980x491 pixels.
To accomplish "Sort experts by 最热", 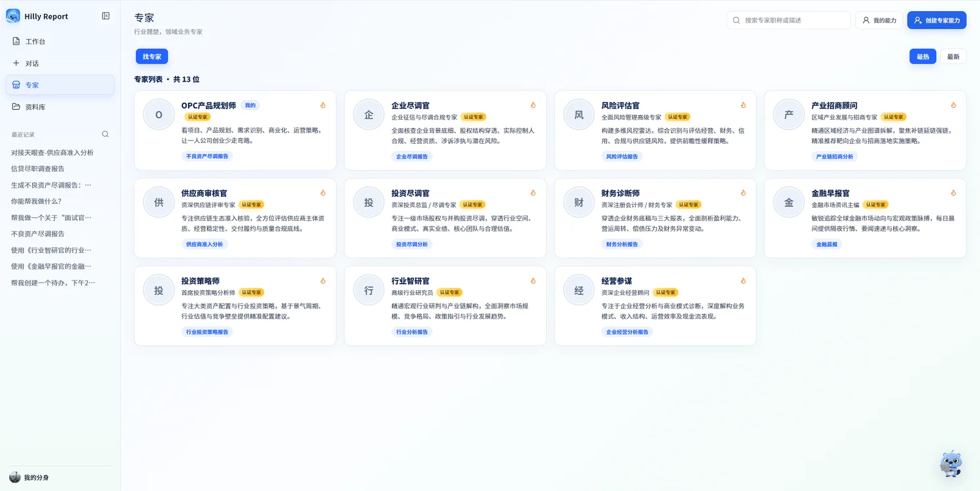I will click(923, 57).
